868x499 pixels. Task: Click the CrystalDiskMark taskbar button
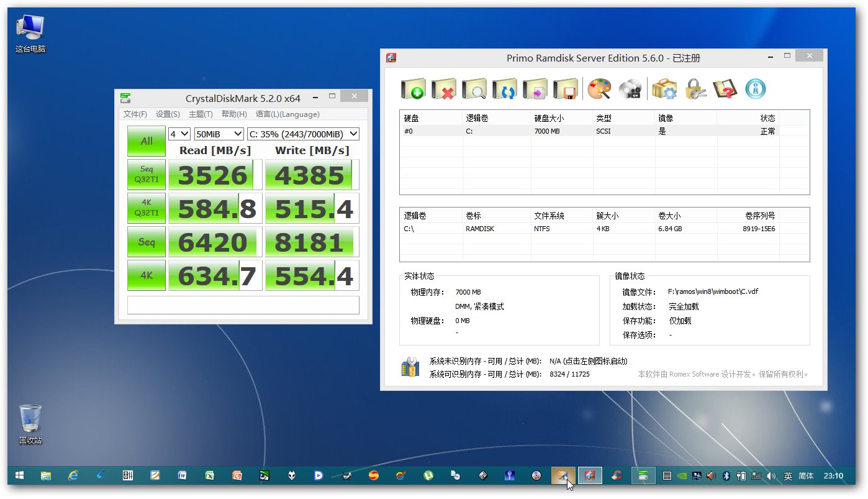tap(644, 475)
